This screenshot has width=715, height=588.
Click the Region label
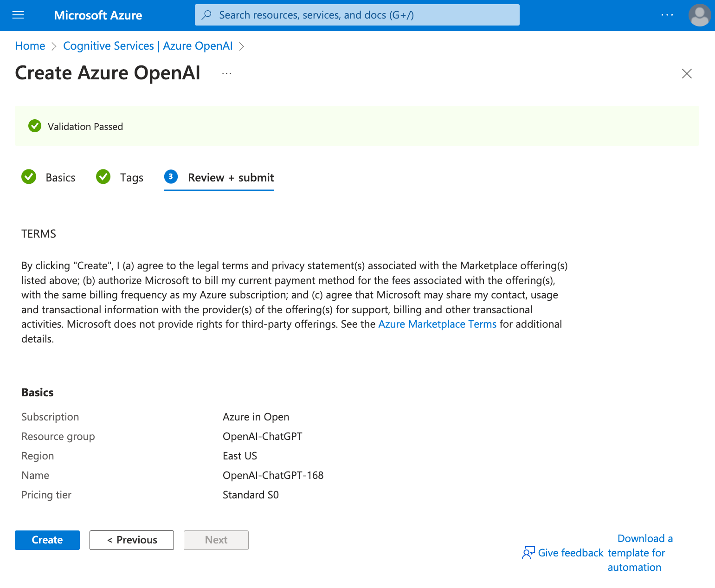(x=38, y=456)
